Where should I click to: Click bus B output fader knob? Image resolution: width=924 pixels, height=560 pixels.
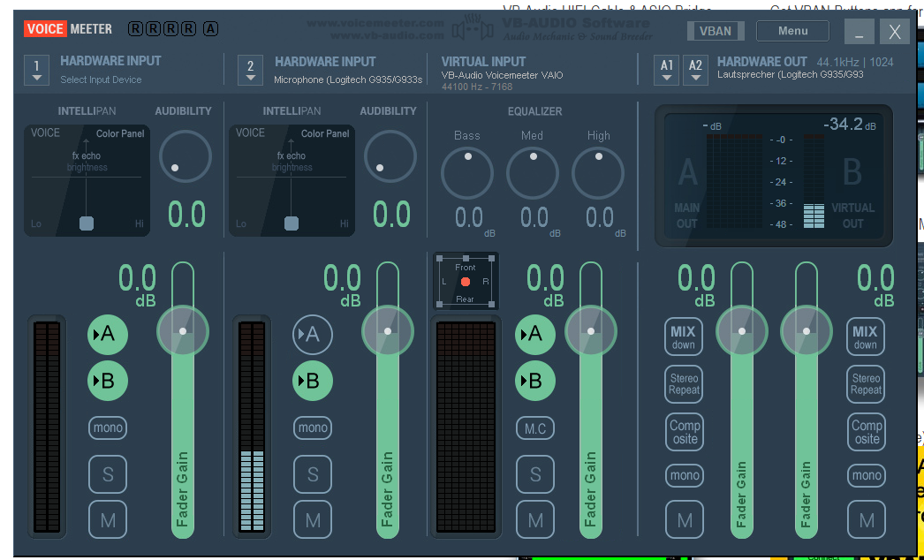pos(807,330)
